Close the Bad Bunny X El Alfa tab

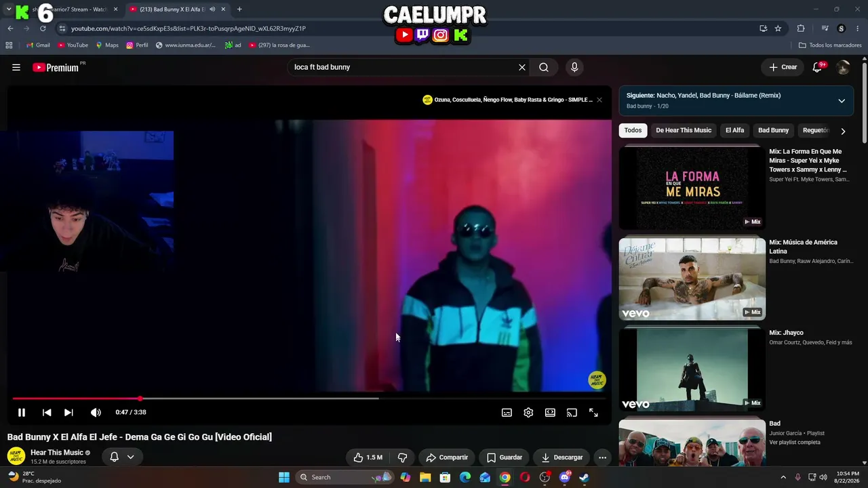click(223, 9)
